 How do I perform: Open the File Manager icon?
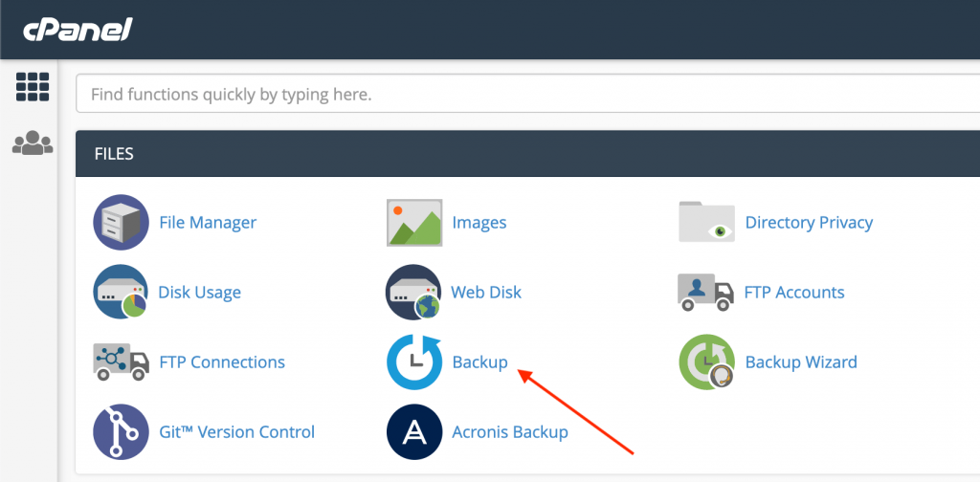point(121,222)
